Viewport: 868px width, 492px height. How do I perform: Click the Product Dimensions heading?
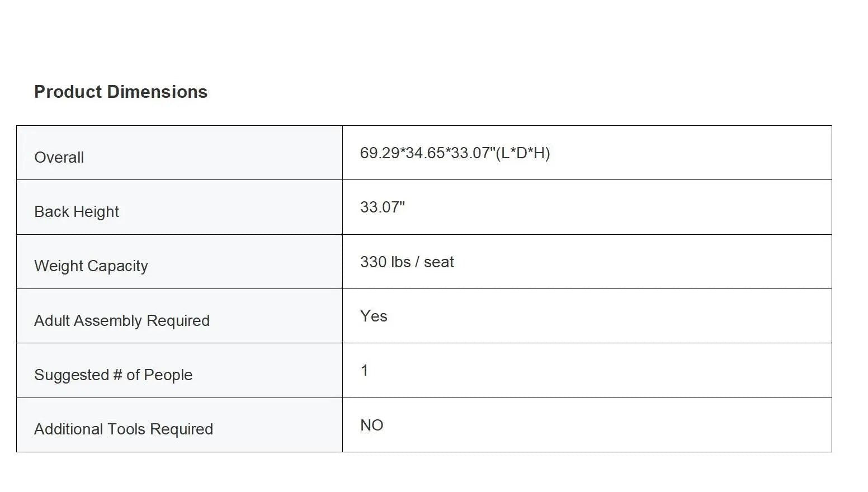click(121, 92)
